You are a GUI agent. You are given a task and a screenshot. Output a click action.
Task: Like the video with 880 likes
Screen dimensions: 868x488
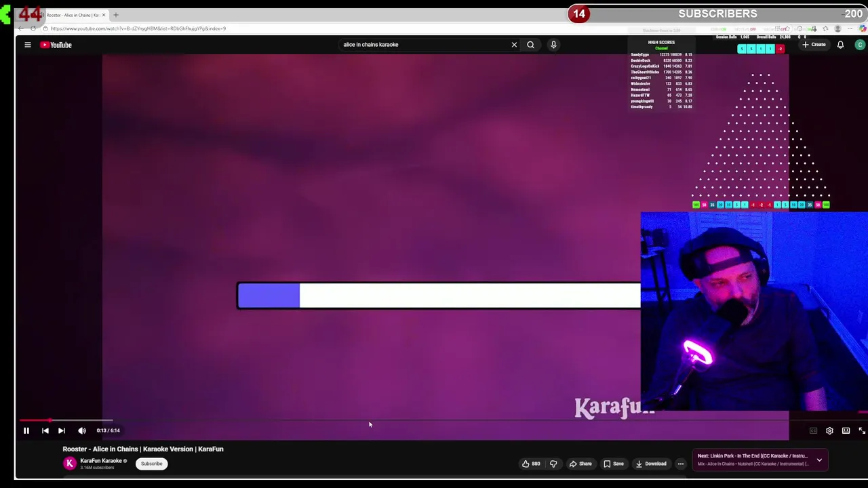pyautogui.click(x=531, y=464)
